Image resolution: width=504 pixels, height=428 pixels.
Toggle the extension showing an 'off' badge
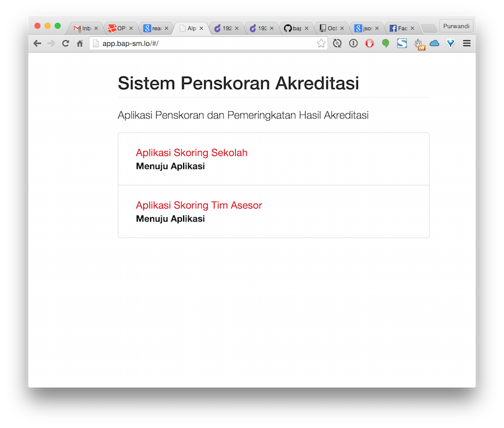(419, 44)
